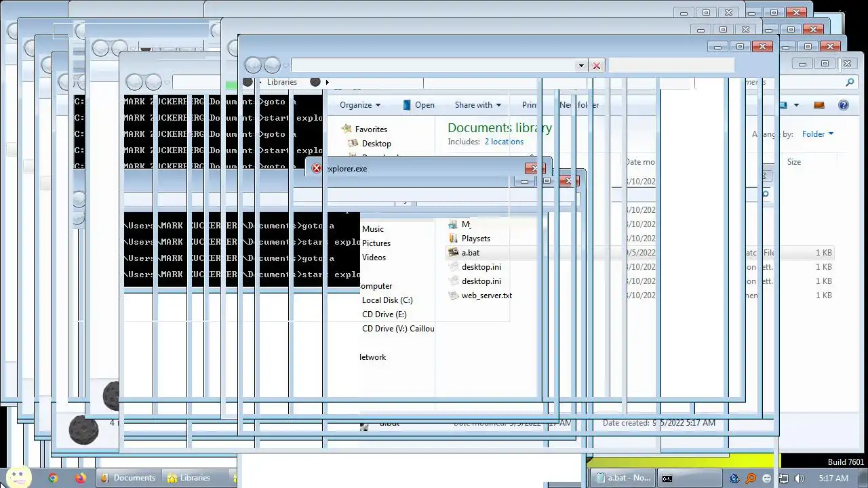Click Forward button in the front window
Screen dimensions: 868x488
(272, 65)
